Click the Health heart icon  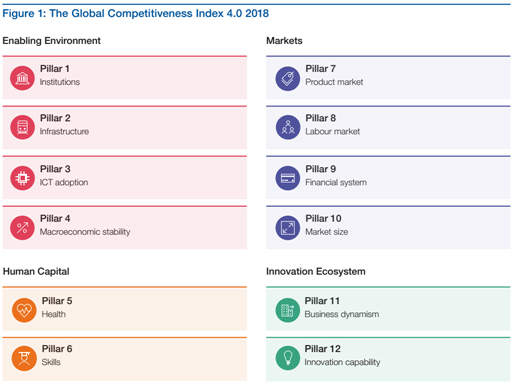[x=24, y=310]
